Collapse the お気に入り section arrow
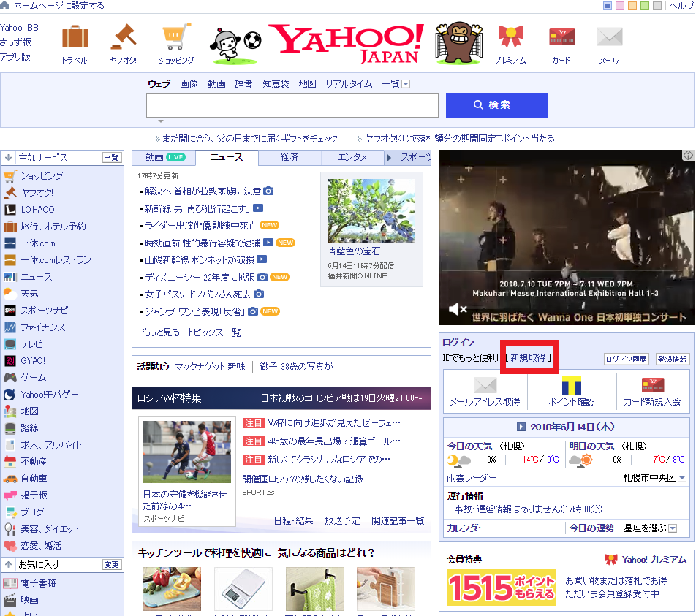 pos(9,565)
